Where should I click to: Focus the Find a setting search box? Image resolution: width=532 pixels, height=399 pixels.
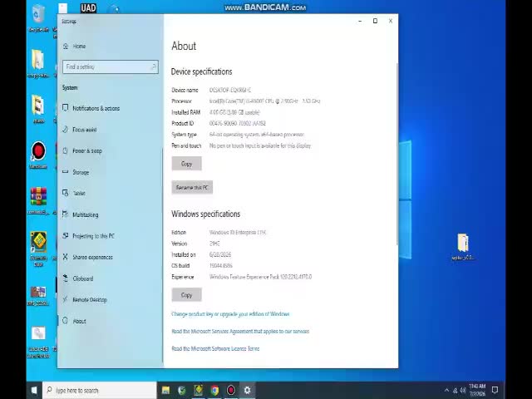coord(111,66)
